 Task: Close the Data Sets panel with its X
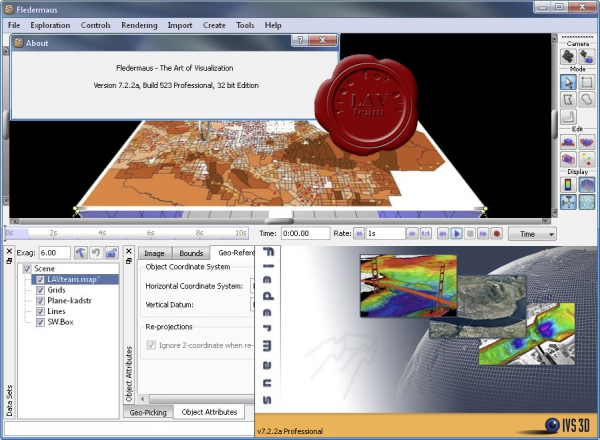tap(9, 251)
